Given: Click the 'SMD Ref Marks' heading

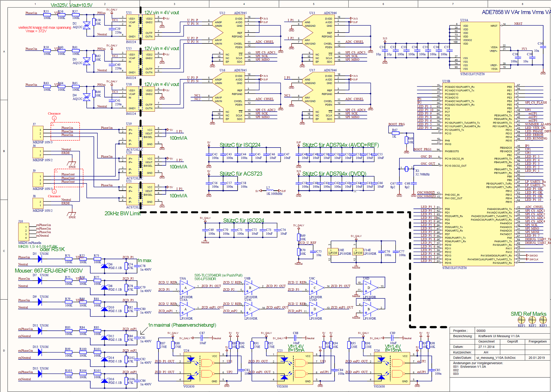Looking at the screenshot, I should click(x=528, y=314).
